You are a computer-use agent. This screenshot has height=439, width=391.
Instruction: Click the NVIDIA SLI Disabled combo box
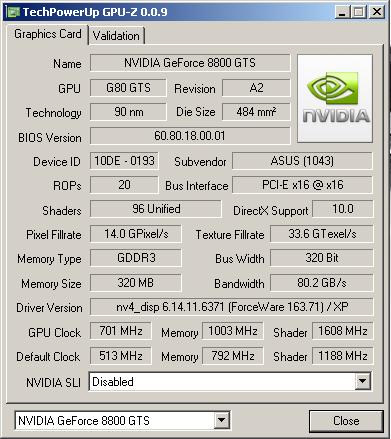click(x=230, y=381)
